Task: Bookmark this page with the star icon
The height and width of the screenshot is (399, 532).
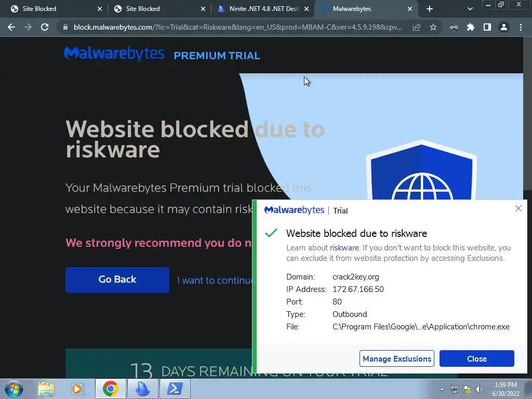Action: [433, 27]
